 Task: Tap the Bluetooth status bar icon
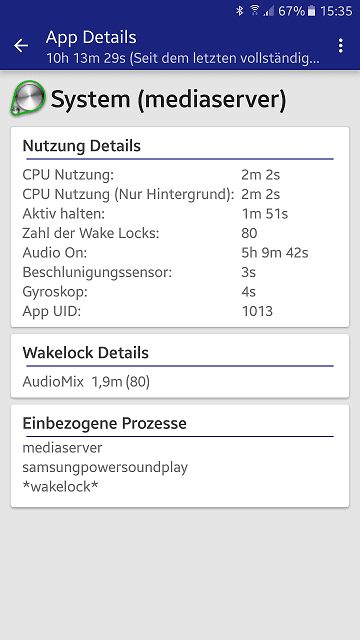tap(240, 11)
